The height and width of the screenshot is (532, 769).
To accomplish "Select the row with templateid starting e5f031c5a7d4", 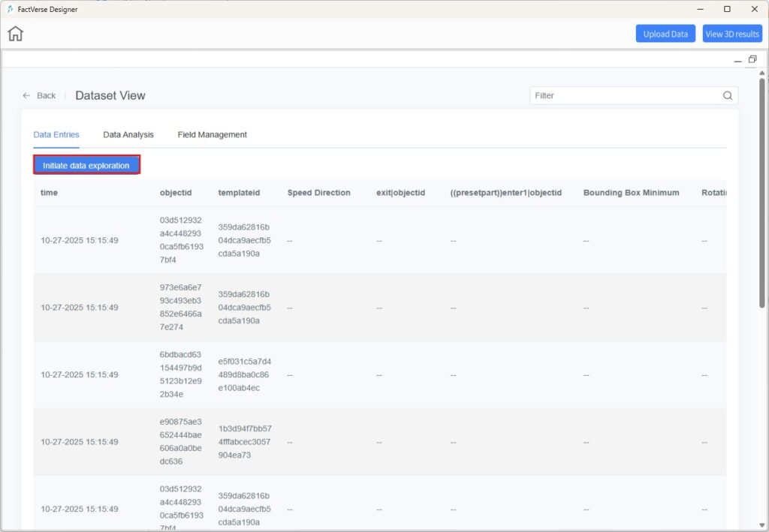I will (x=245, y=374).
